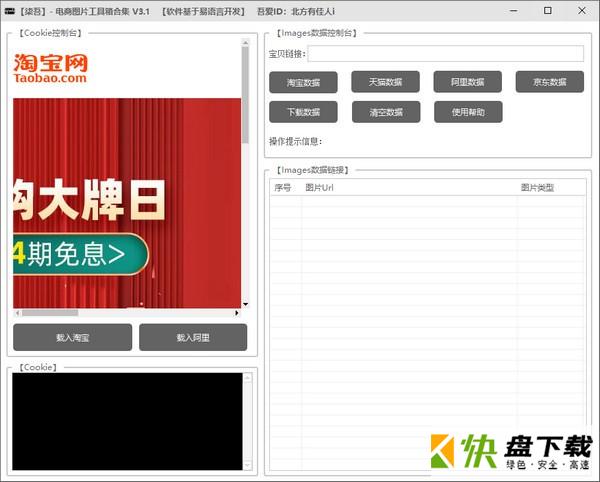Viewport: 600px width, 482px height.
Task: Click the 载入淘宝 button
Action: pyautogui.click(x=72, y=337)
